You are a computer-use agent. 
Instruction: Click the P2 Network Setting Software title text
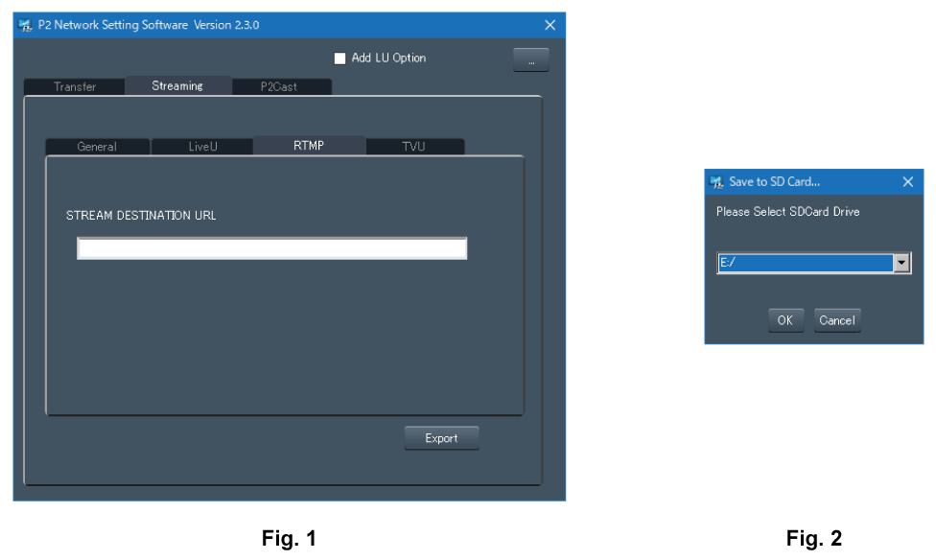click(149, 25)
